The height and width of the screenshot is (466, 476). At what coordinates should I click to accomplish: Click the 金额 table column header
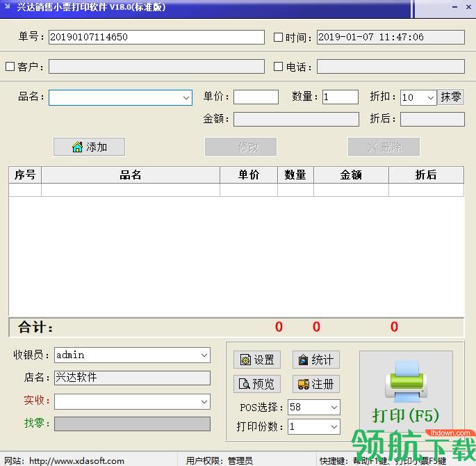(351, 175)
